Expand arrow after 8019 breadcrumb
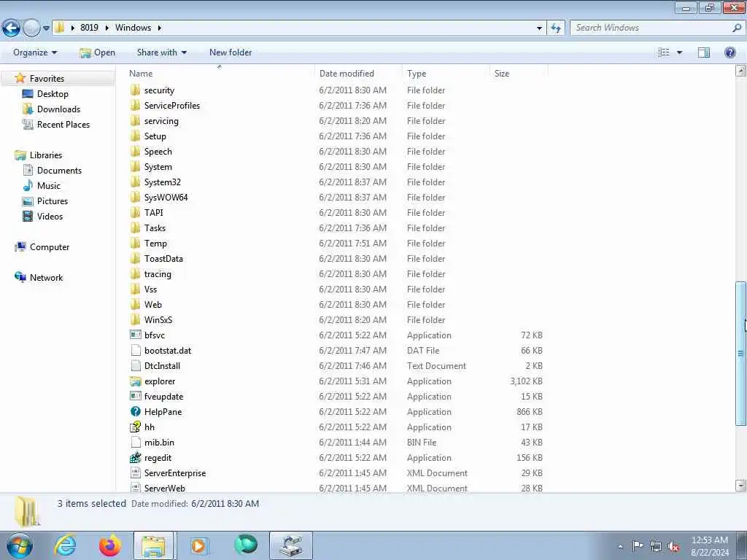Viewport: 747px width, 560px height. click(107, 28)
